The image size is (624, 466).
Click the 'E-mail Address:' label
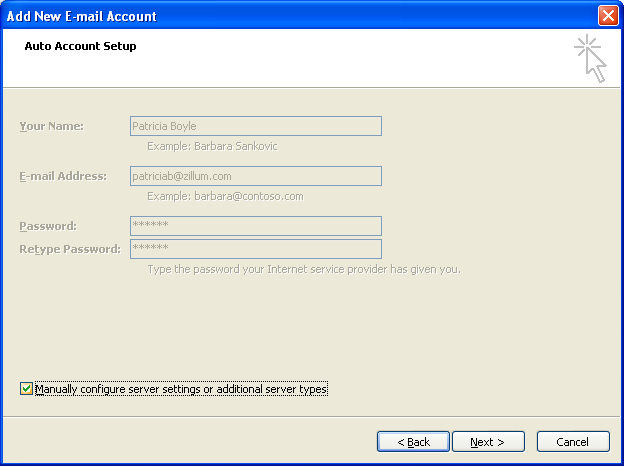tap(62, 176)
